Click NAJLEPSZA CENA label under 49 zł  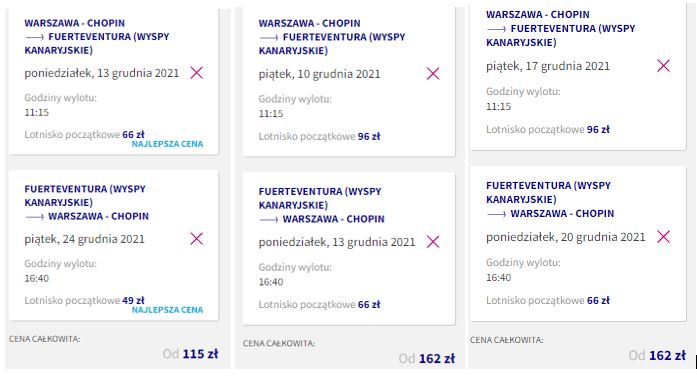(x=167, y=310)
